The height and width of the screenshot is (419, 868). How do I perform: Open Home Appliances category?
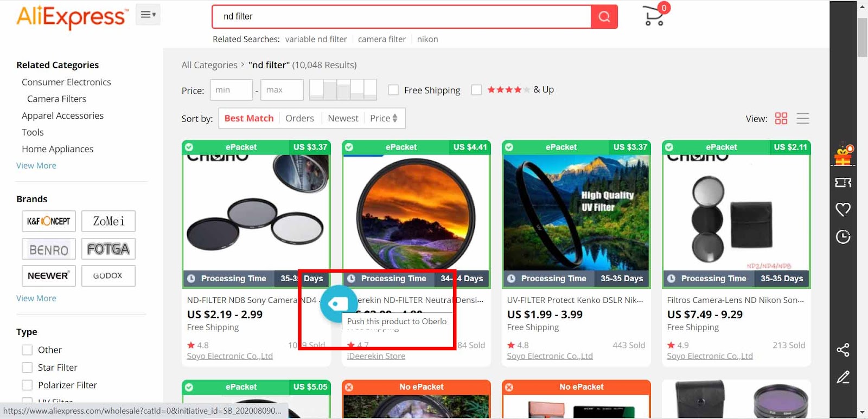point(58,149)
